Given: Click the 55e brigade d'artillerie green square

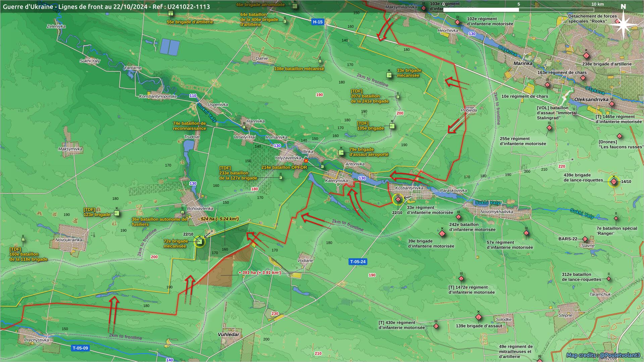Looking at the screenshot, I should tap(171, 13).
